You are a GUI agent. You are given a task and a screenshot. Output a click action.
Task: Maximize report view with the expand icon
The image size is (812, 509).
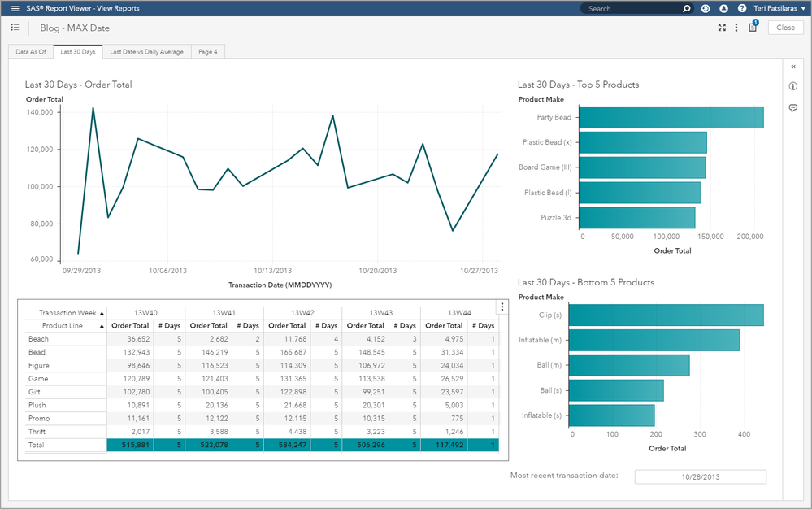coord(722,28)
